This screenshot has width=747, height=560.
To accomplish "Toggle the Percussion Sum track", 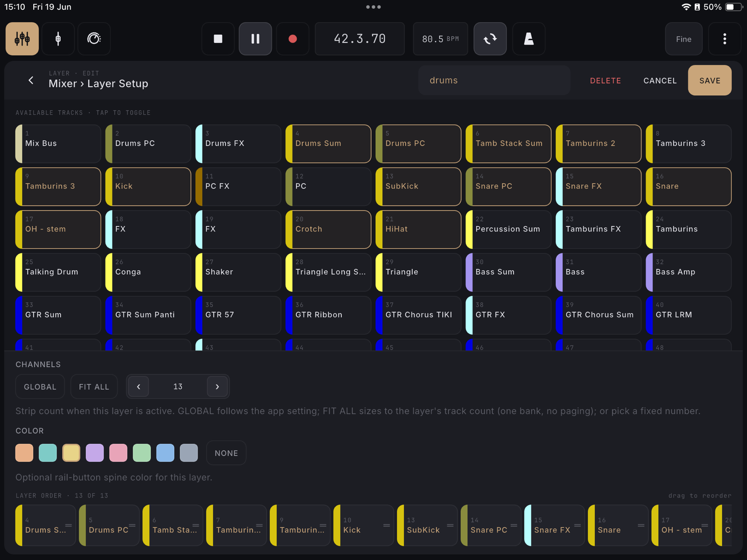I will 508,230.
